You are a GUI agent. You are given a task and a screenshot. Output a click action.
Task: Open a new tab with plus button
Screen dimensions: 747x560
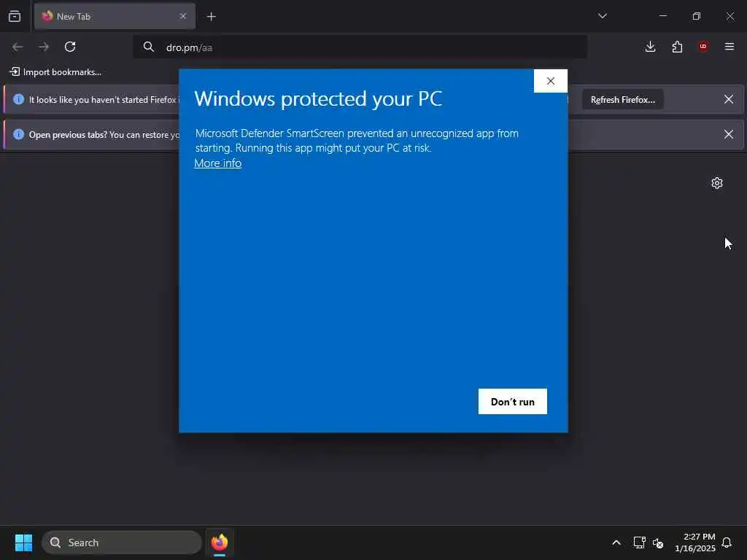coord(211,17)
